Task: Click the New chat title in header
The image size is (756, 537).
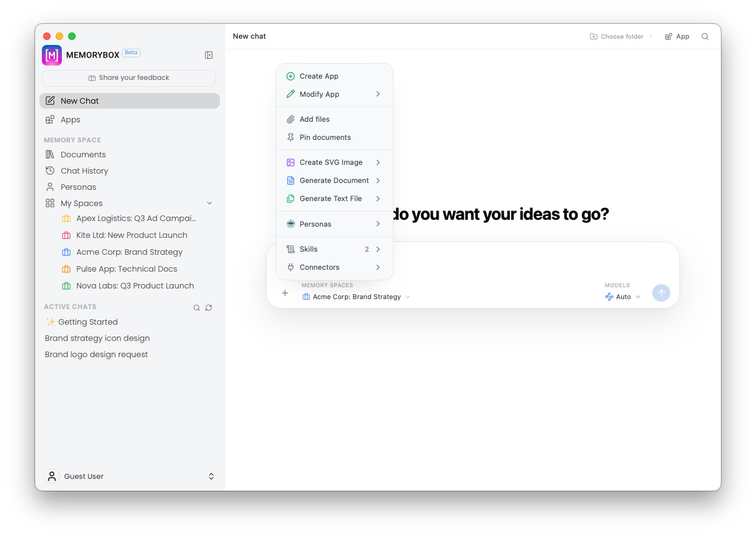Action: click(249, 36)
